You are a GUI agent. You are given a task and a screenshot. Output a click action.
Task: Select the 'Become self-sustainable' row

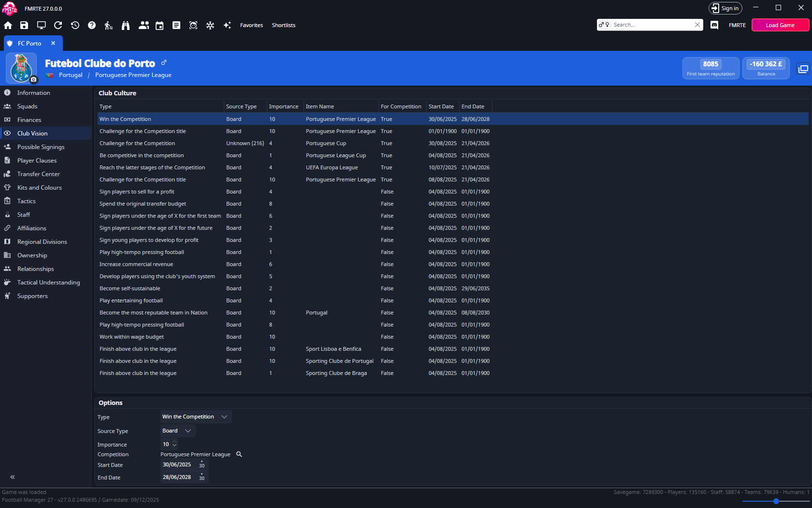click(x=453, y=288)
